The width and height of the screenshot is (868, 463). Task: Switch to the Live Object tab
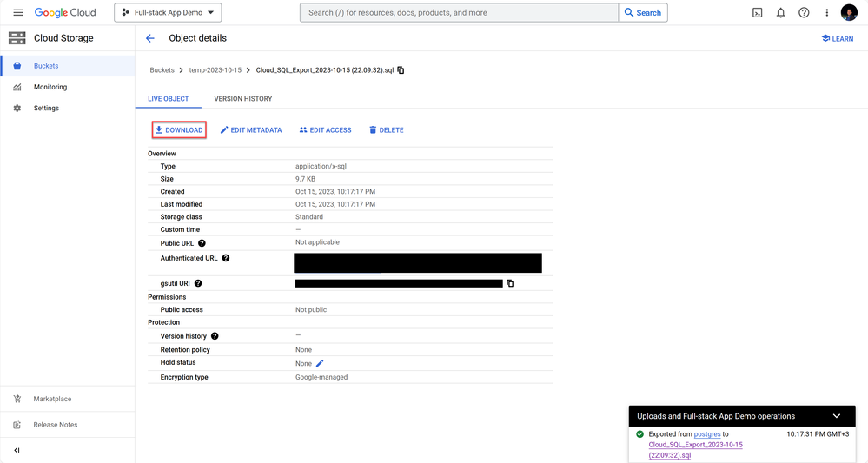tap(169, 98)
